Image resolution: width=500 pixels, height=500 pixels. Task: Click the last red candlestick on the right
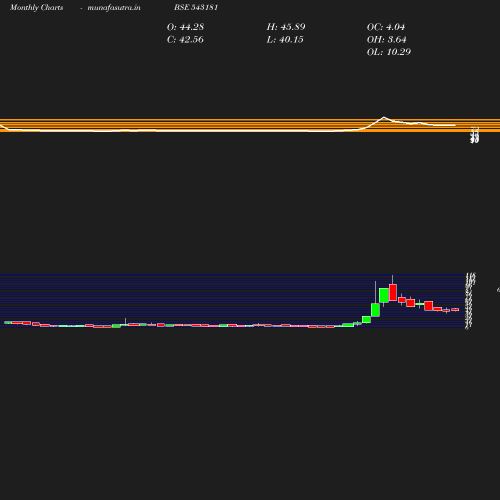click(455, 310)
